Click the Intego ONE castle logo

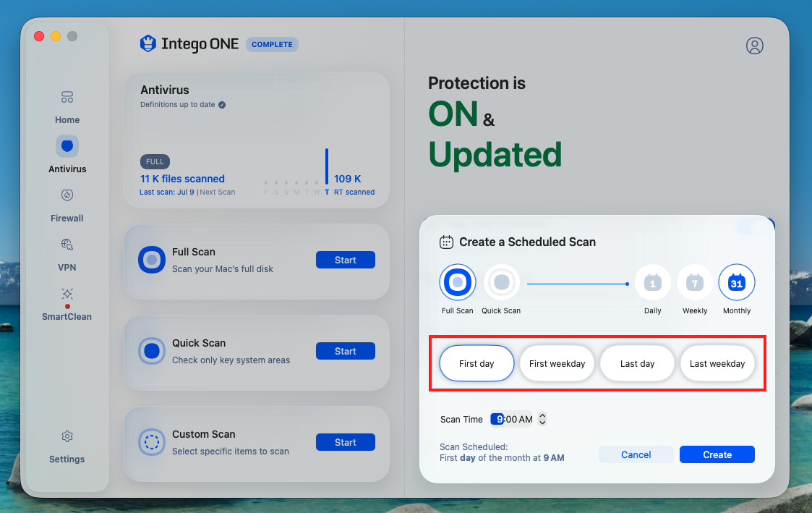pos(148,44)
